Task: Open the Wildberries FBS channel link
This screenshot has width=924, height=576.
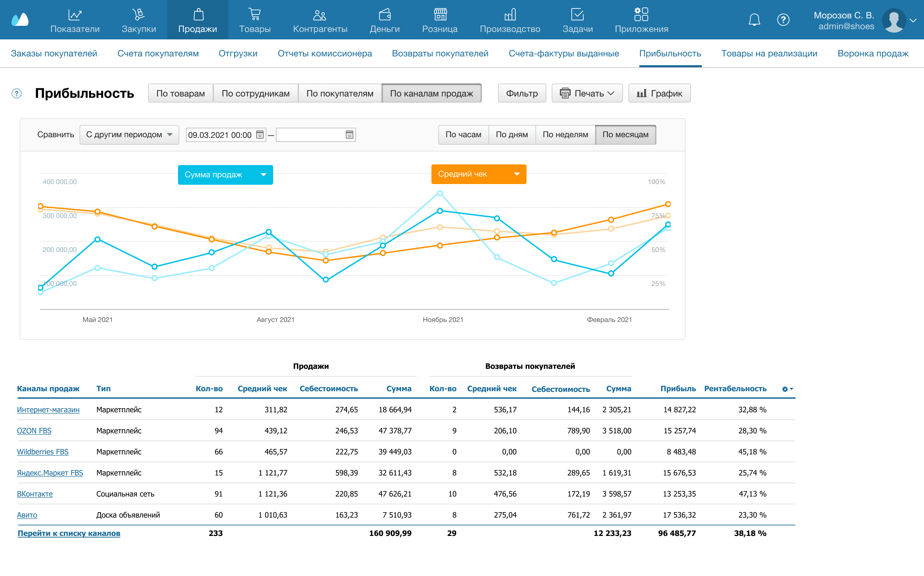Action: tap(43, 452)
